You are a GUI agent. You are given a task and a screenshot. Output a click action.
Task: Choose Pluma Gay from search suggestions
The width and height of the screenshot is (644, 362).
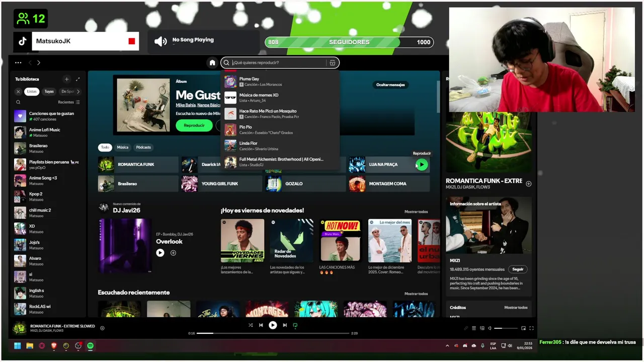click(x=280, y=81)
